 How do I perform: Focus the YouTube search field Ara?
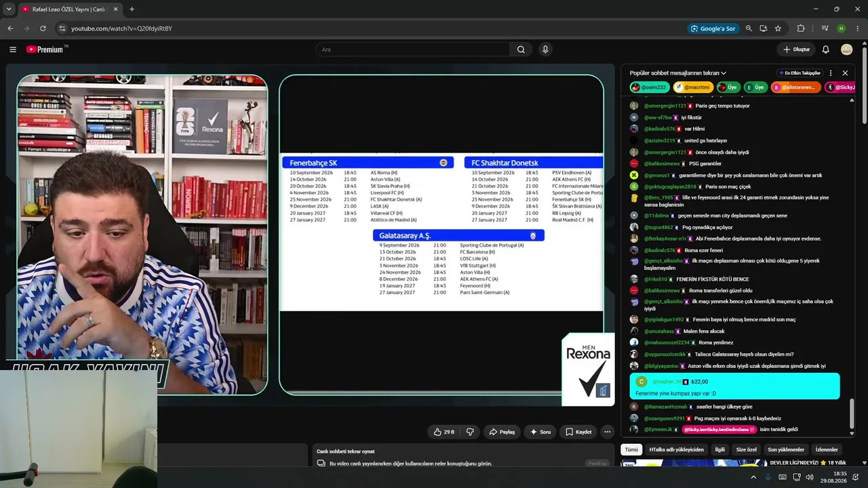tap(412, 49)
